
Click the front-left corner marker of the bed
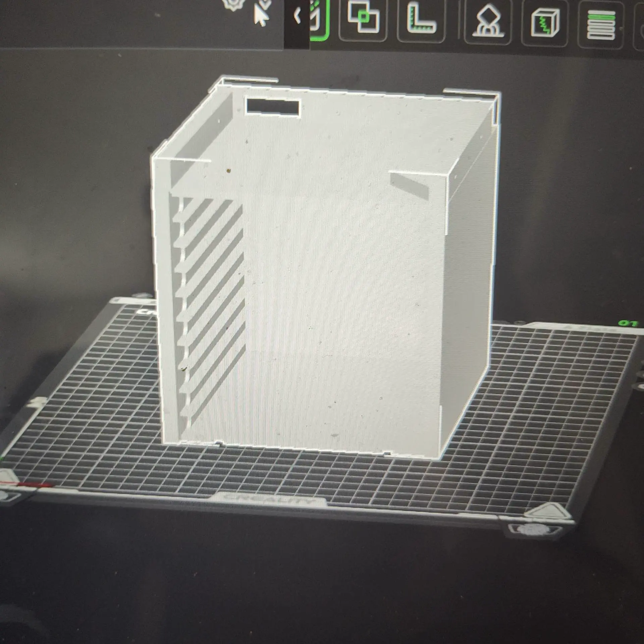click(x=6, y=477)
